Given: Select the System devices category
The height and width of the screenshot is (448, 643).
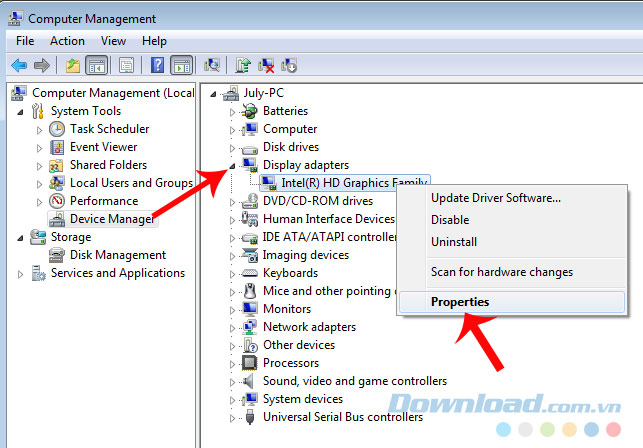Looking at the screenshot, I should click(303, 399).
